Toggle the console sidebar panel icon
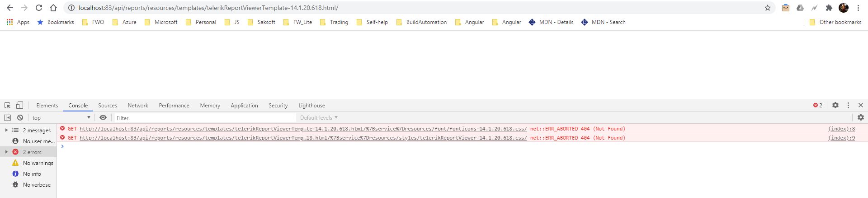 pos(8,117)
